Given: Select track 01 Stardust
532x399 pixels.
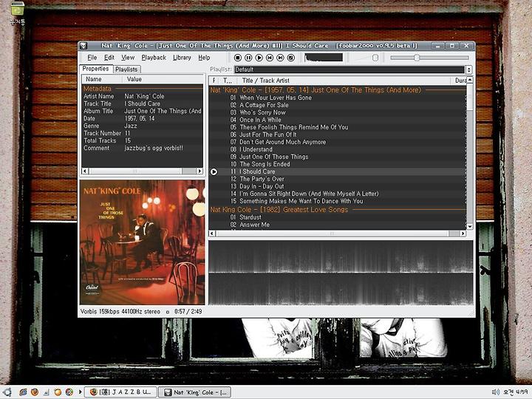Looking at the screenshot, I should [338, 217].
